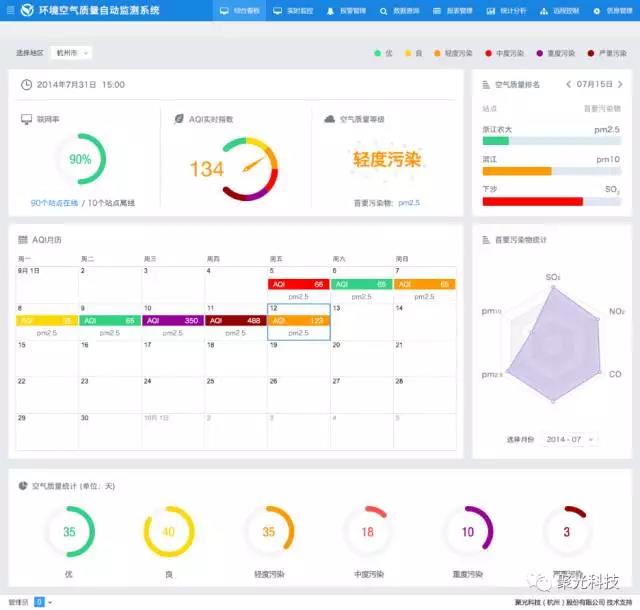Select the green AQI bar on day 6
The width and height of the screenshot is (640, 610).
[361, 284]
